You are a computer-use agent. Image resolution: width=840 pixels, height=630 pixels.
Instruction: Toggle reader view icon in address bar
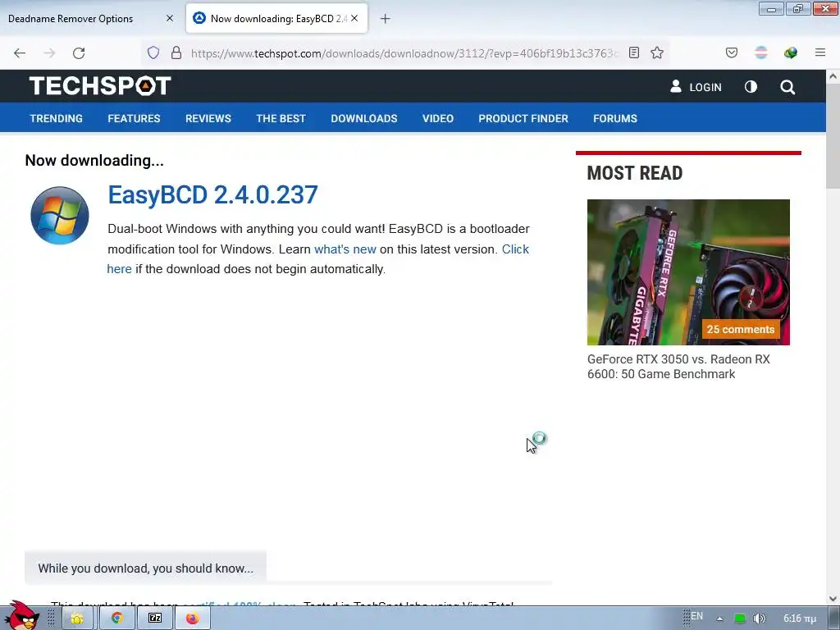point(634,52)
